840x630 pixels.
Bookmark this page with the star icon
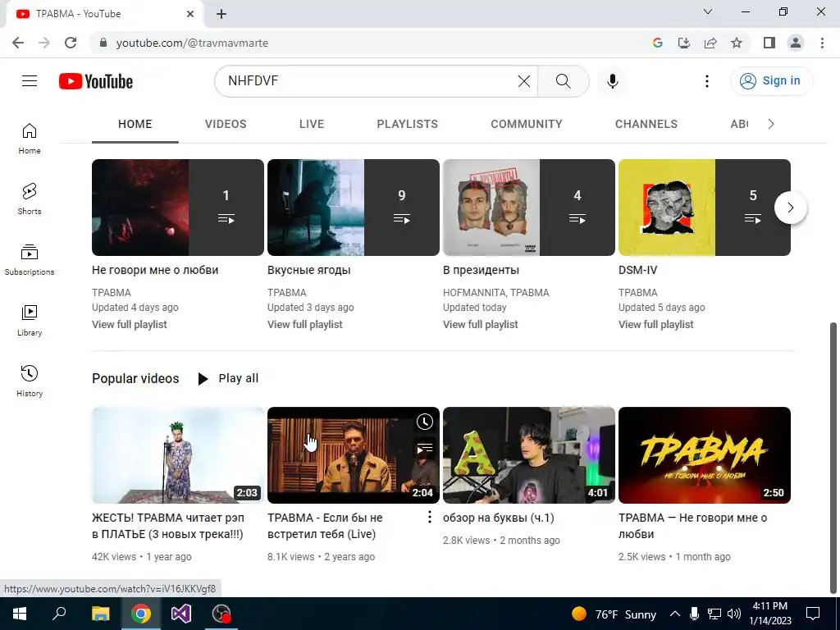(x=737, y=43)
